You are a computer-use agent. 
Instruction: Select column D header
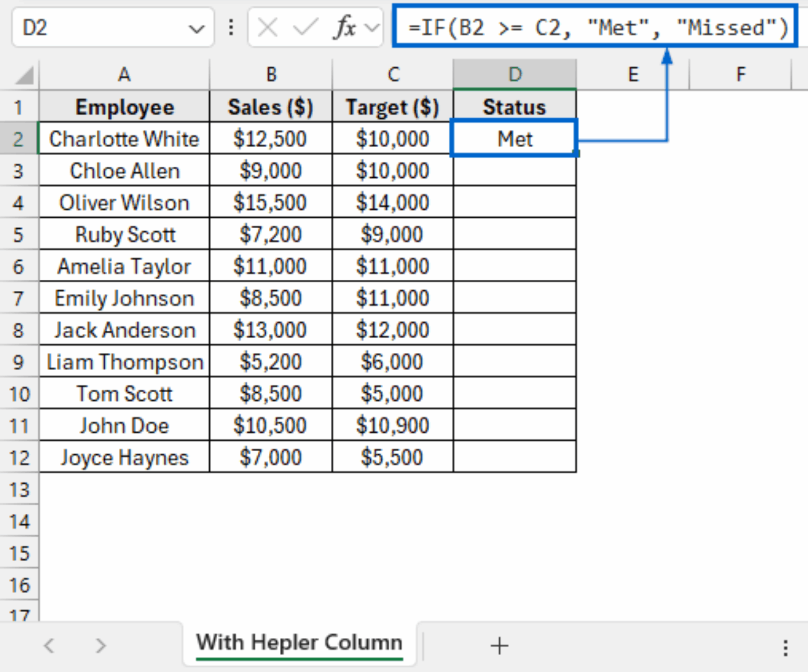click(514, 74)
